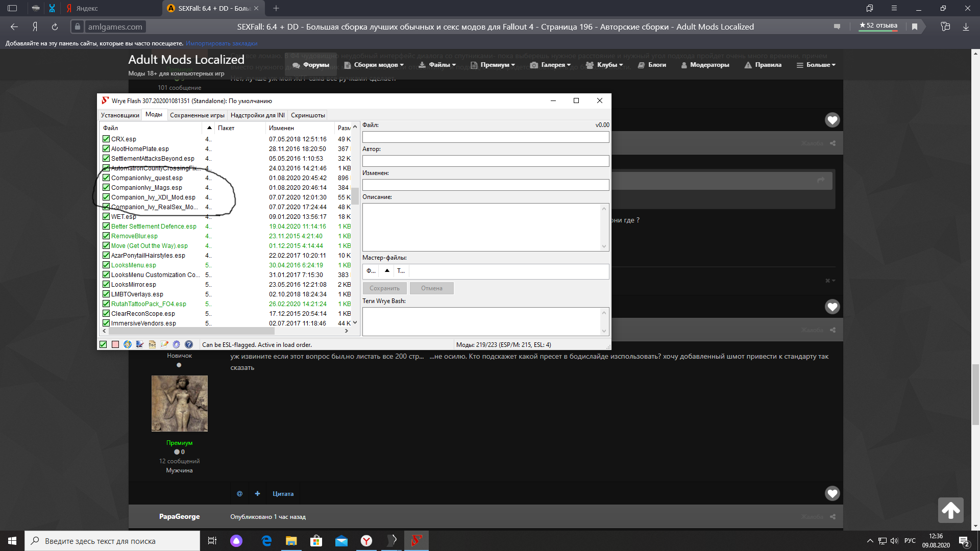Click in the Автор input field
The image size is (980, 551).
point(485,161)
